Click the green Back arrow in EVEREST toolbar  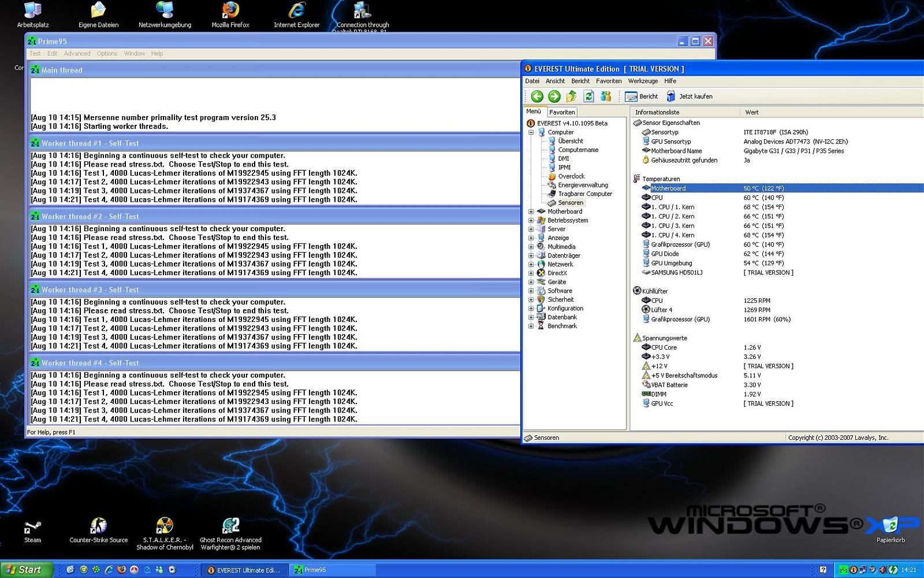pyautogui.click(x=536, y=97)
